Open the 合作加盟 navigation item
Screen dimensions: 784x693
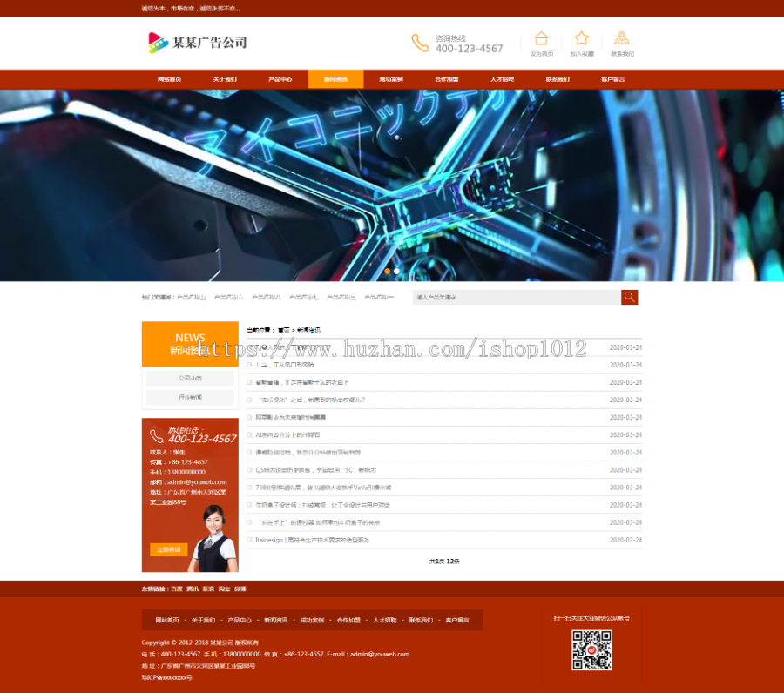[x=448, y=79]
